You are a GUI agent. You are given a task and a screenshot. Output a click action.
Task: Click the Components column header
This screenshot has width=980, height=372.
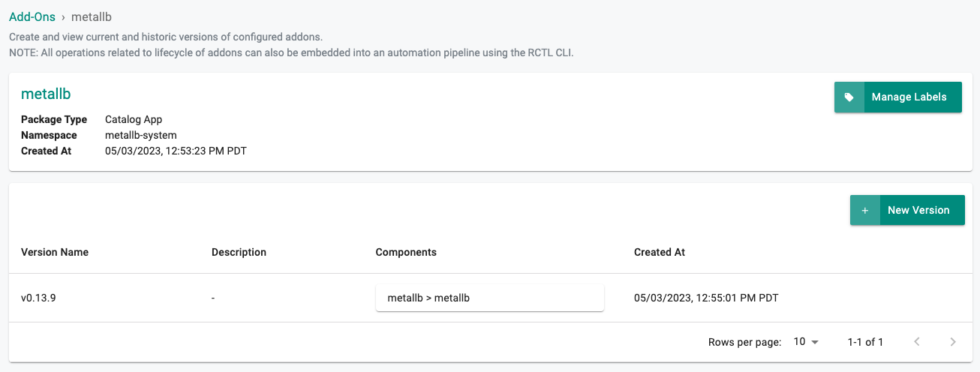[406, 252]
